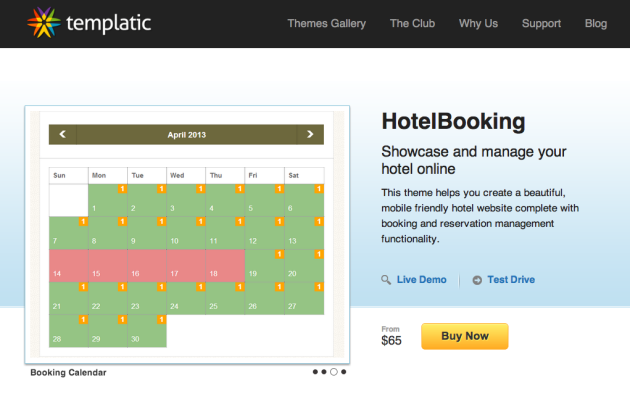Open the Live Demo link
This screenshot has height=394, width=630.
421,280
